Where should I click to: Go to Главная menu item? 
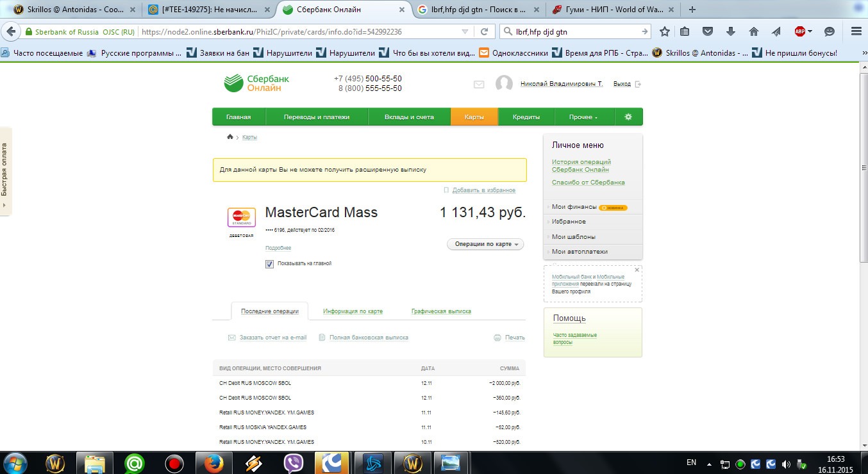(x=238, y=117)
